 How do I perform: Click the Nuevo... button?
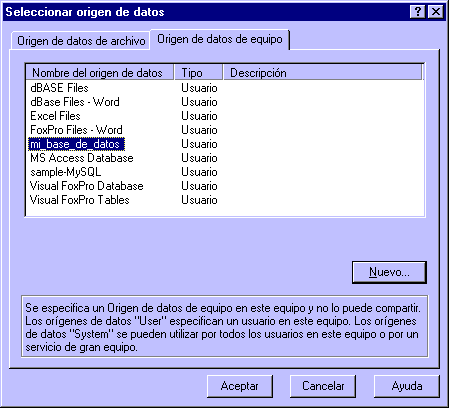tap(389, 272)
